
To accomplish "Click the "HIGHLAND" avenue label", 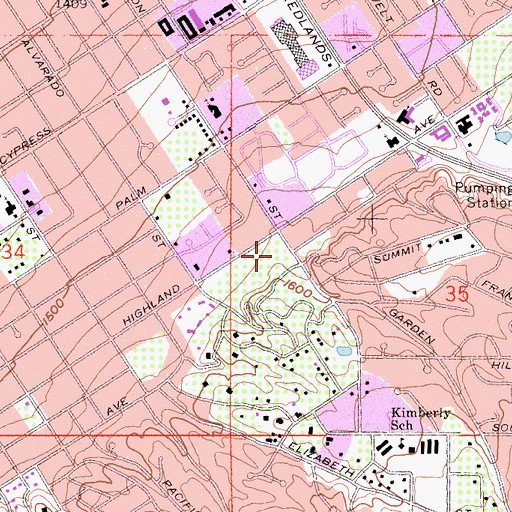I will (152, 305).
